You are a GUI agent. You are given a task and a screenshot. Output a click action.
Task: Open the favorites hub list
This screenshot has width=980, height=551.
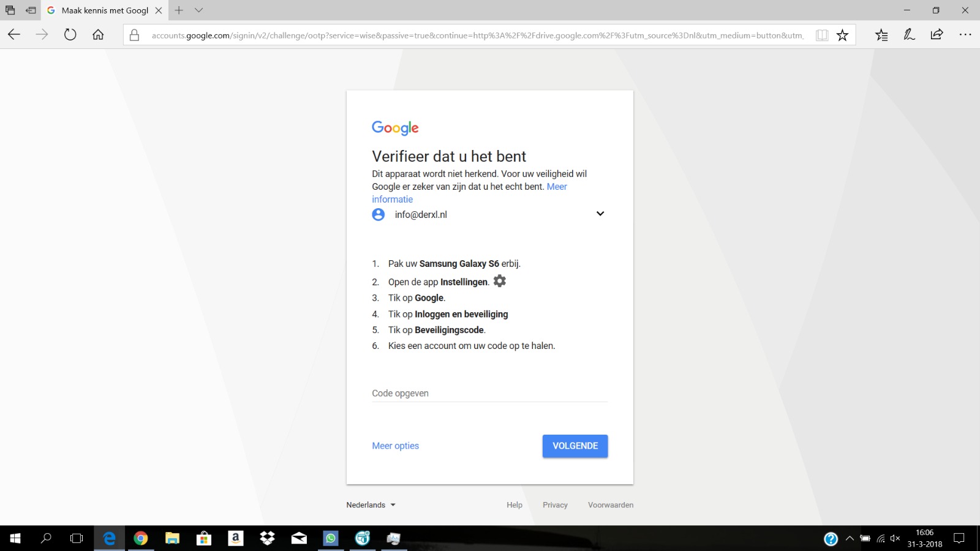click(881, 35)
